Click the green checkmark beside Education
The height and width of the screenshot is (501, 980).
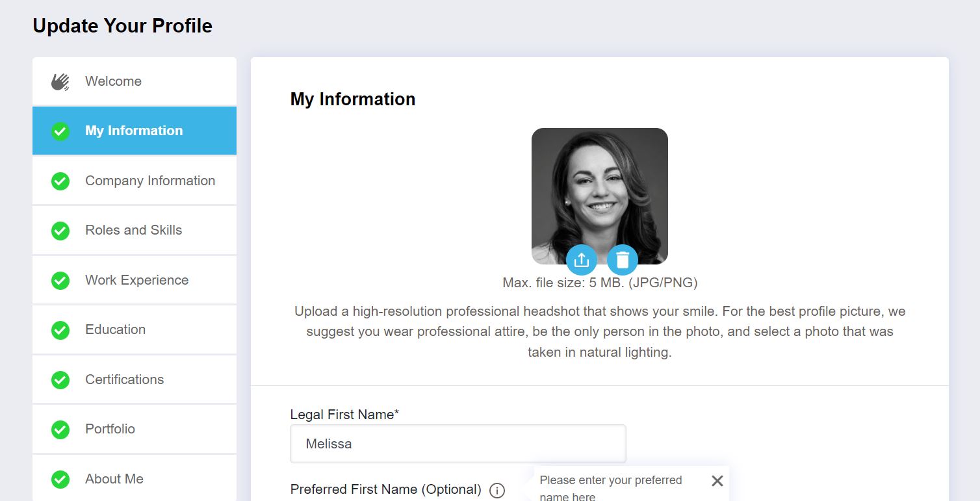[x=60, y=329]
